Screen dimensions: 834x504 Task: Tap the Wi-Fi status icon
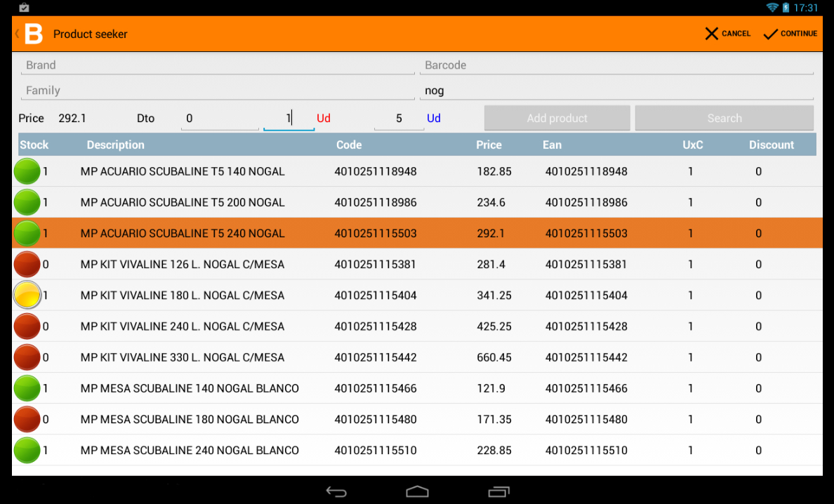tap(772, 8)
